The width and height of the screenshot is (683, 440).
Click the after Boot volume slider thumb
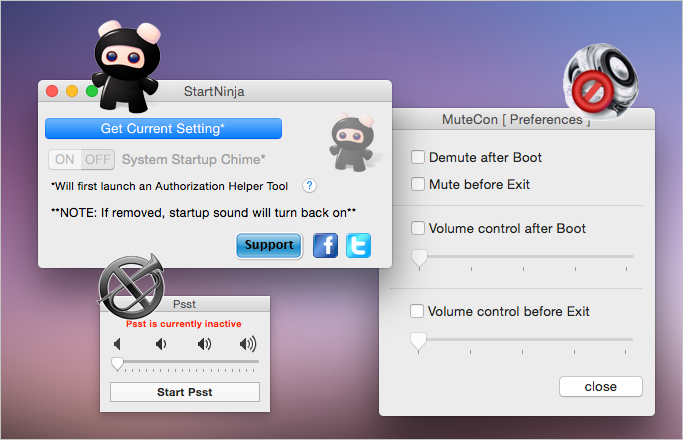pos(419,258)
